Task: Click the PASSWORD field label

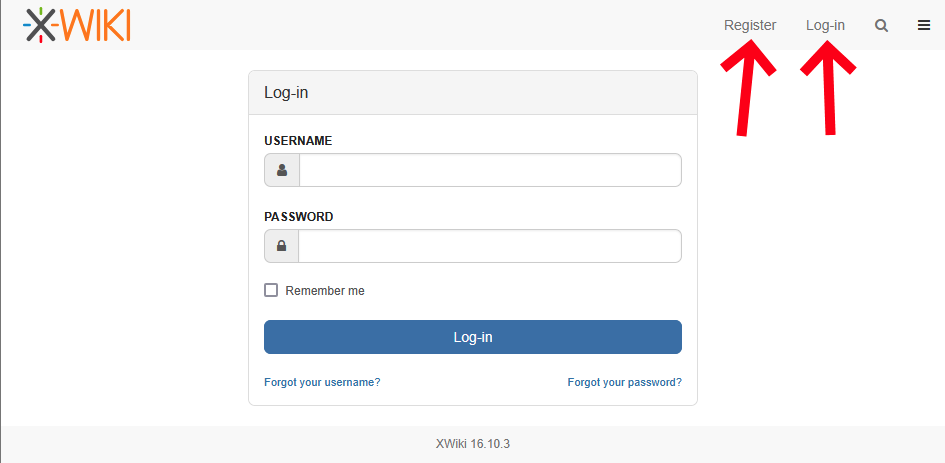Action: pos(299,216)
